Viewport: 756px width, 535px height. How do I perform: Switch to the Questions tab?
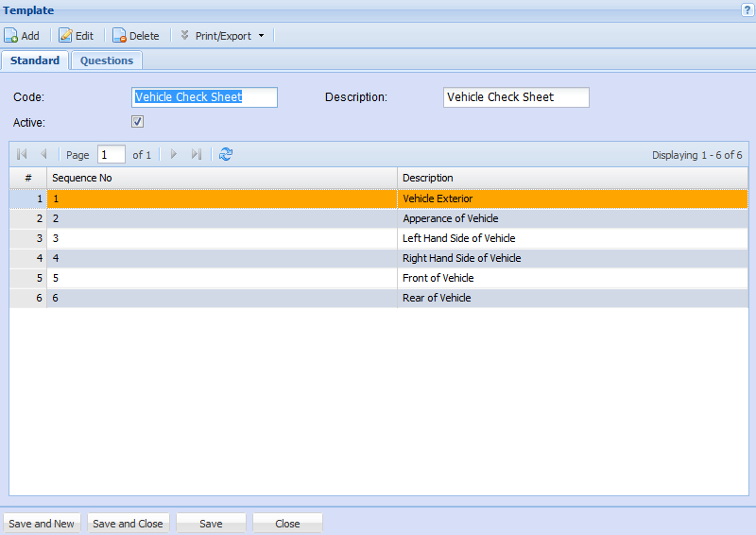[106, 60]
